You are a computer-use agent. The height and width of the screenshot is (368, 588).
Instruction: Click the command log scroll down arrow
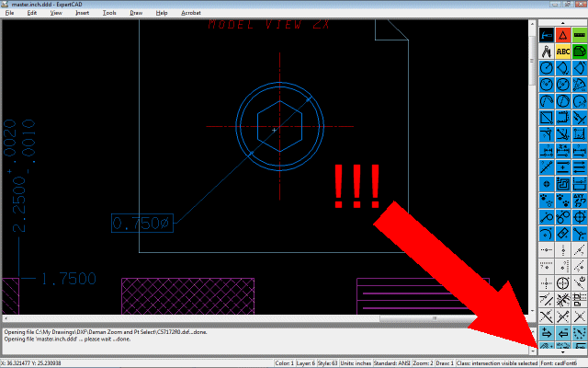click(533, 351)
